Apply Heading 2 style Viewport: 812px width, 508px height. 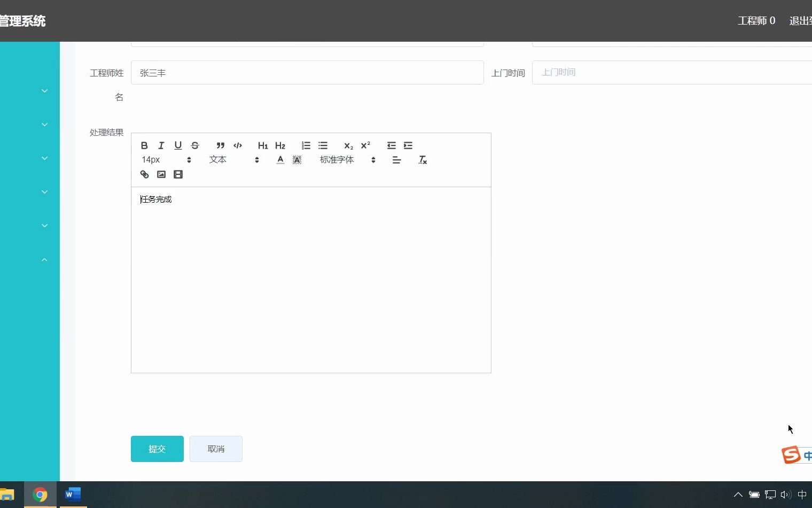[280, 145]
